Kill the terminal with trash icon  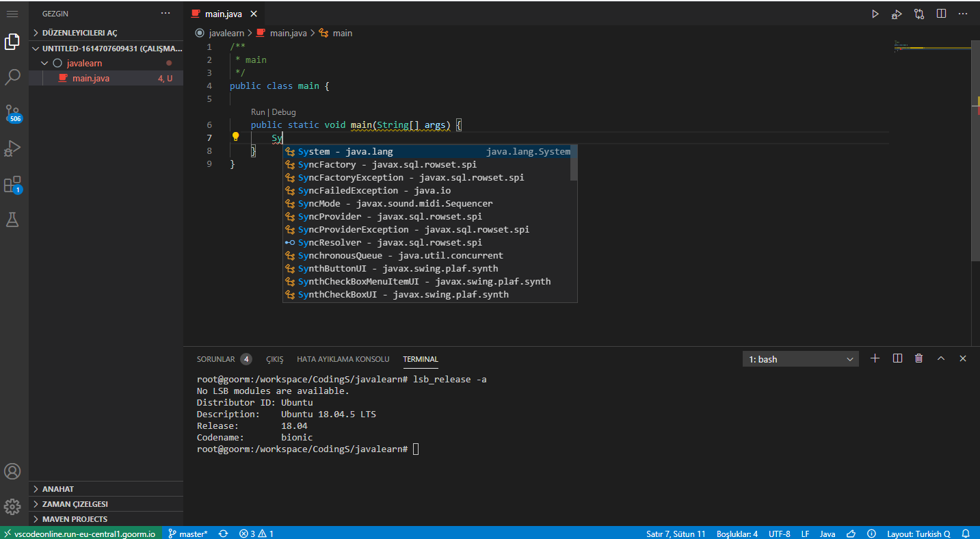tap(919, 358)
